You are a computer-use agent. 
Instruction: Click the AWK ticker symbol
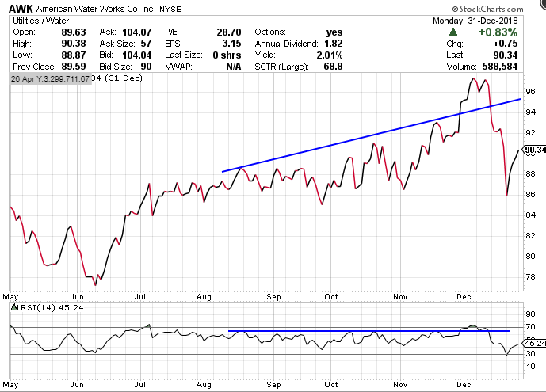(21, 9)
